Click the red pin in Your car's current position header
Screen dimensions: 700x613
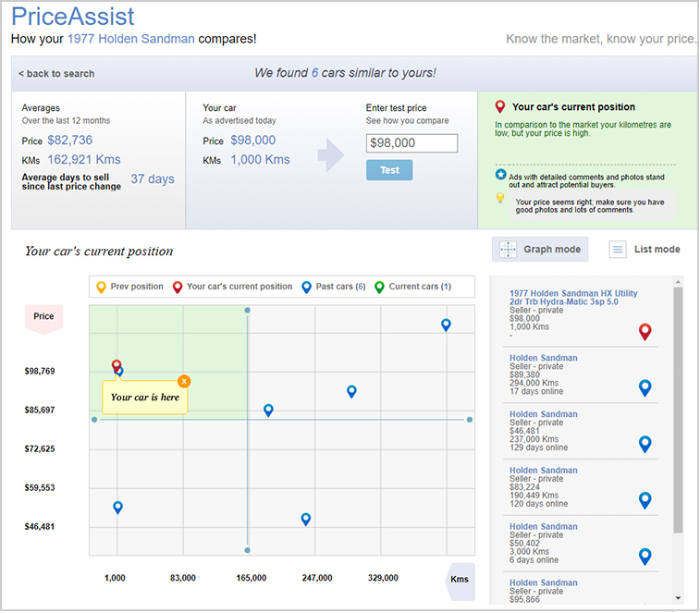500,106
